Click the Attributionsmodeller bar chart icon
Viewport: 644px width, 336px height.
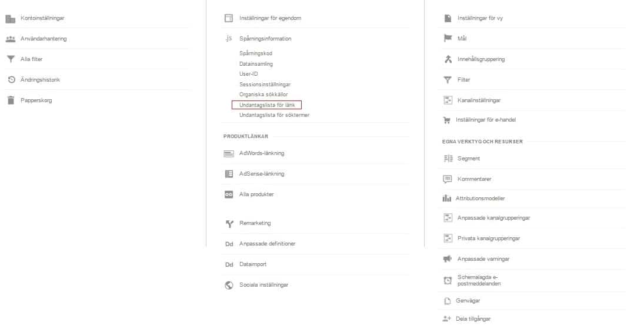click(x=446, y=199)
